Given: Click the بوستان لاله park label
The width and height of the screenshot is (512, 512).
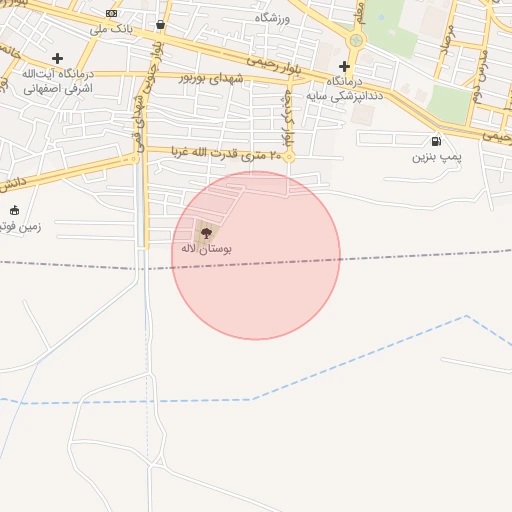Looking at the screenshot, I should pos(206,249).
